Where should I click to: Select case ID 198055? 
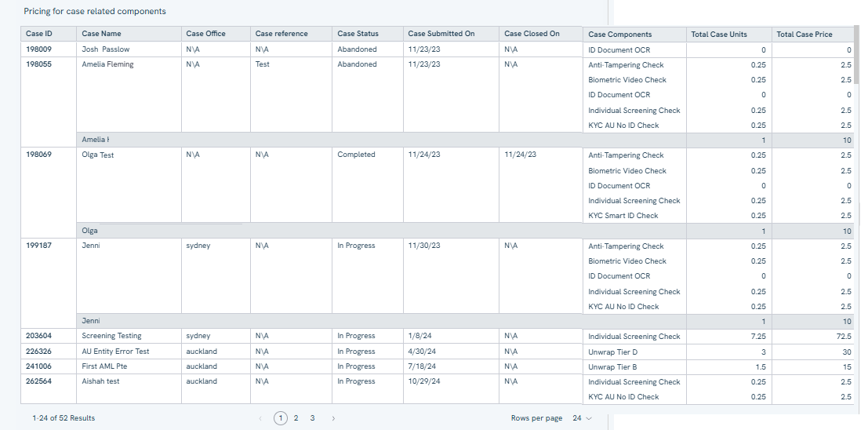(x=38, y=64)
